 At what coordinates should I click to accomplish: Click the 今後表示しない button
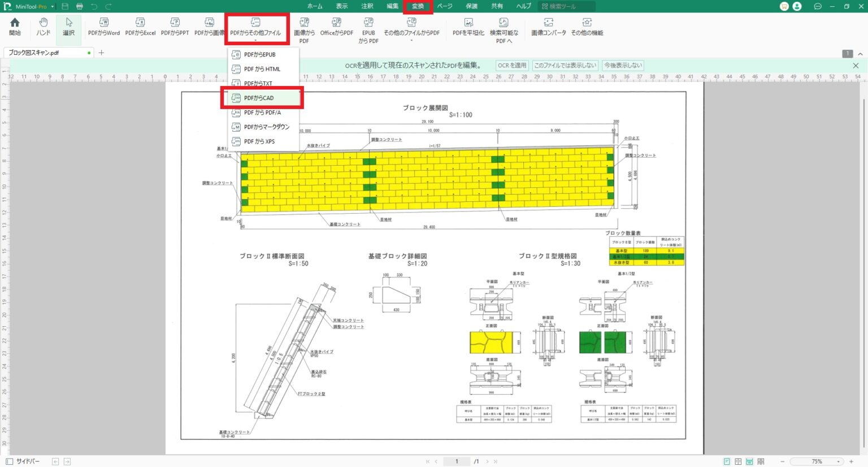623,66
